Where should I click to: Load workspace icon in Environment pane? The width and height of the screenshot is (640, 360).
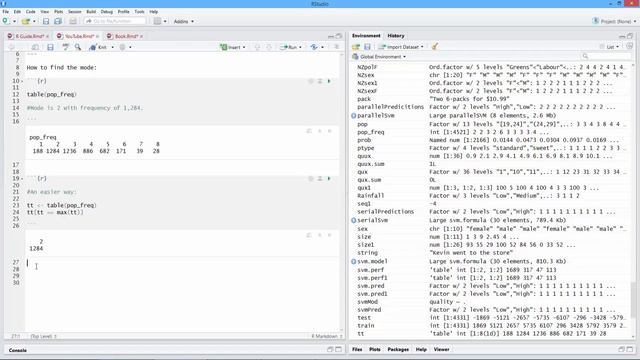click(356, 47)
